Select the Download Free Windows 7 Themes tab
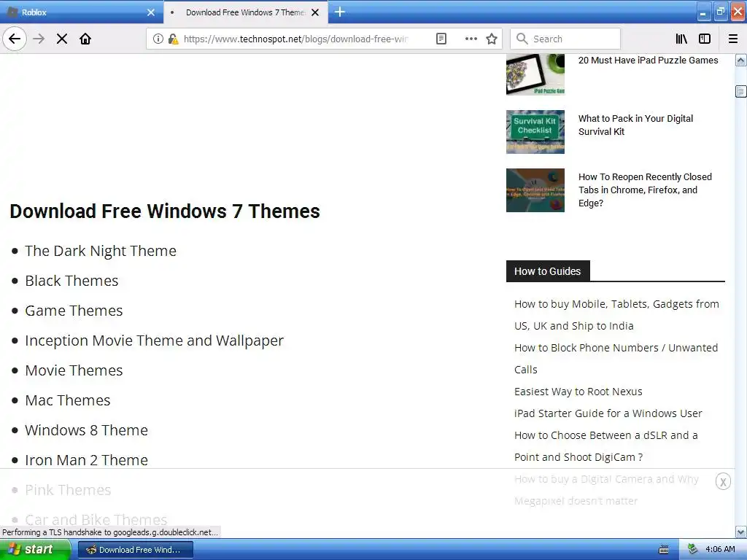 (x=245, y=12)
